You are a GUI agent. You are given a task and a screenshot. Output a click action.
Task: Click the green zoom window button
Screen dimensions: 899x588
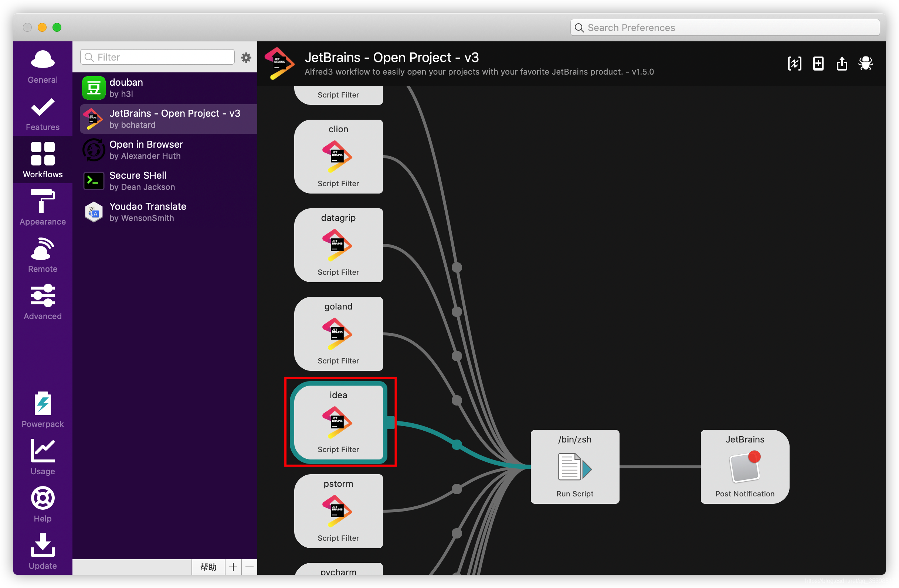click(x=57, y=27)
